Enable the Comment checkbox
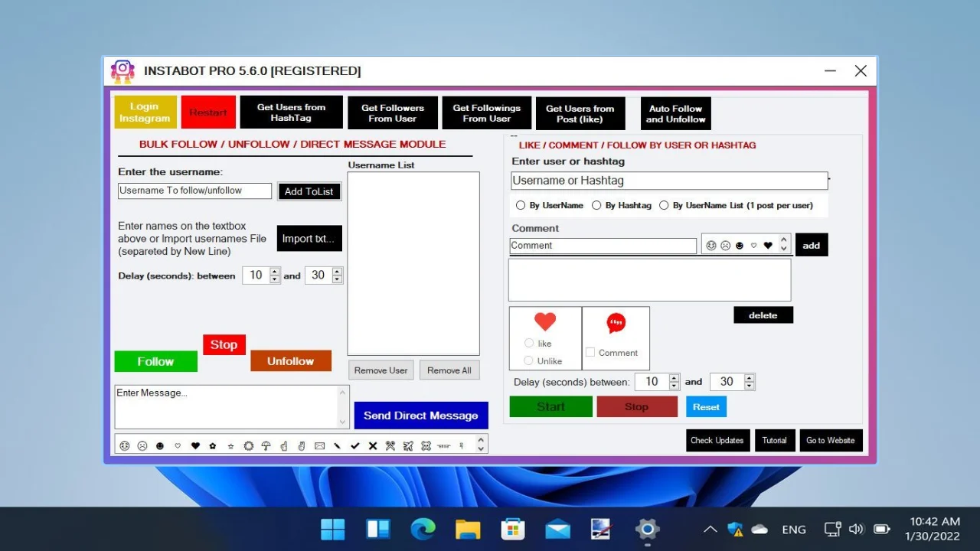 [590, 353]
